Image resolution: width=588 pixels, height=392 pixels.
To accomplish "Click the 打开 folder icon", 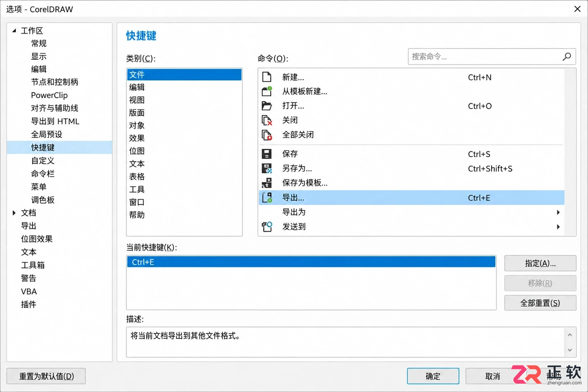I will [267, 106].
